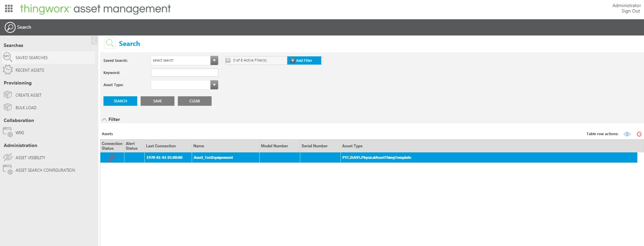Sort by Alert Status column header
The height and width of the screenshot is (246, 644).
pyautogui.click(x=134, y=146)
